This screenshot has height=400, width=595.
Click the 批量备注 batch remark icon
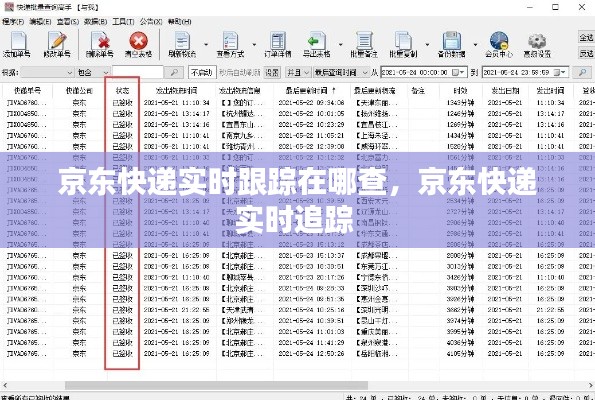tap(364, 44)
